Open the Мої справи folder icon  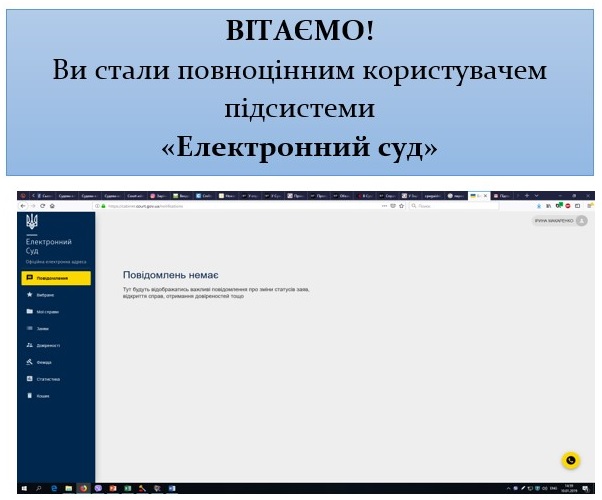[30, 311]
